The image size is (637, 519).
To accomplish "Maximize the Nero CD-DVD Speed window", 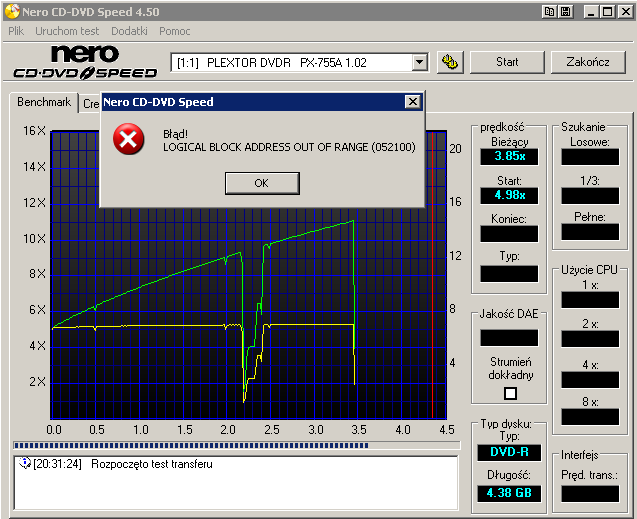I will (x=608, y=12).
